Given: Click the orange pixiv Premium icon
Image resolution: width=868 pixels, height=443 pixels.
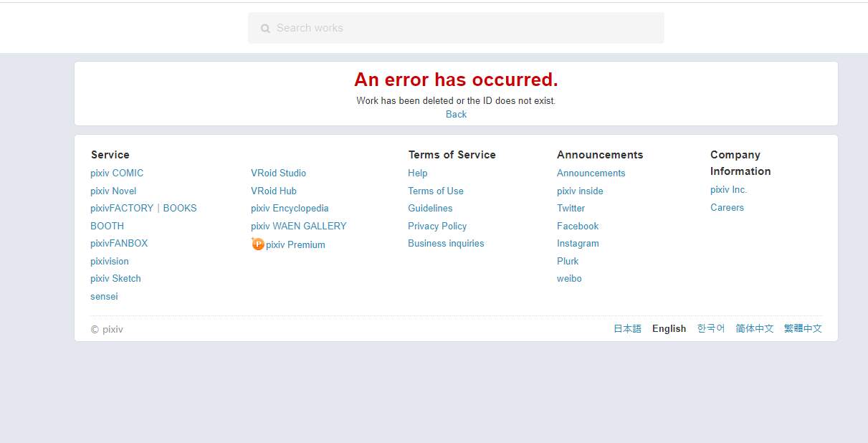Looking at the screenshot, I should [258, 244].
